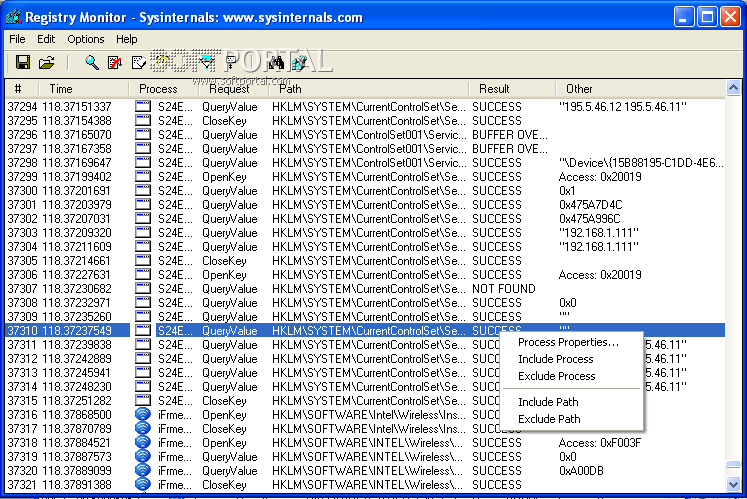Click the Clear display toolbar icon
This screenshot has width=747, height=499.
[138, 62]
